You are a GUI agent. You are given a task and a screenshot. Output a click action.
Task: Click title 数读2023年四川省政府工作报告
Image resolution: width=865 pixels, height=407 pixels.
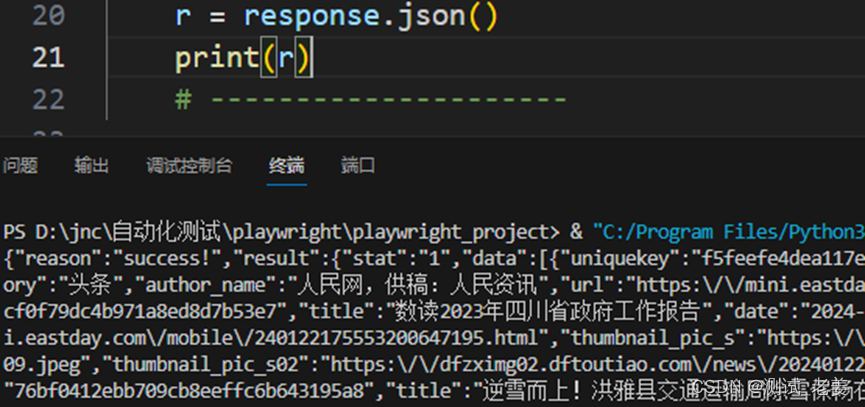(x=547, y=312)
